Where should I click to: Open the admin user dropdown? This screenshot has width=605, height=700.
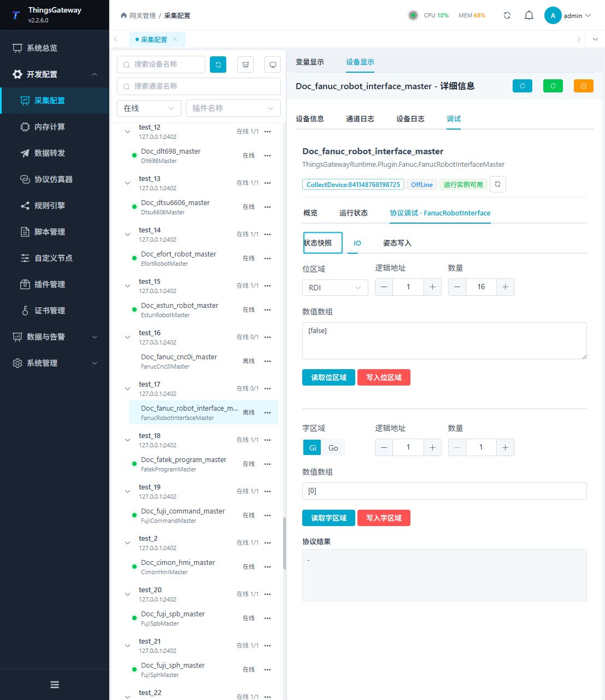[x=568, y=15]
